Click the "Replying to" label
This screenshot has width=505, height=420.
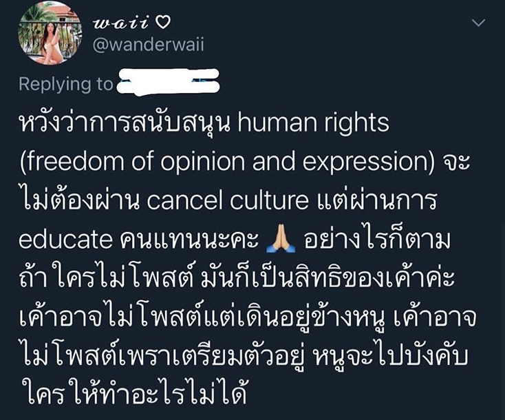66,84
